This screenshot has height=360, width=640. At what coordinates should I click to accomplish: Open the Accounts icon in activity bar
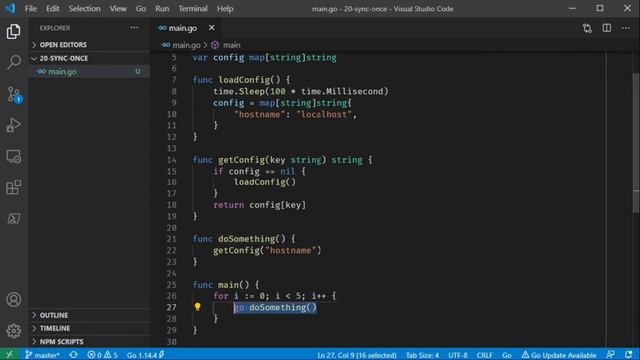click(13, 300)
